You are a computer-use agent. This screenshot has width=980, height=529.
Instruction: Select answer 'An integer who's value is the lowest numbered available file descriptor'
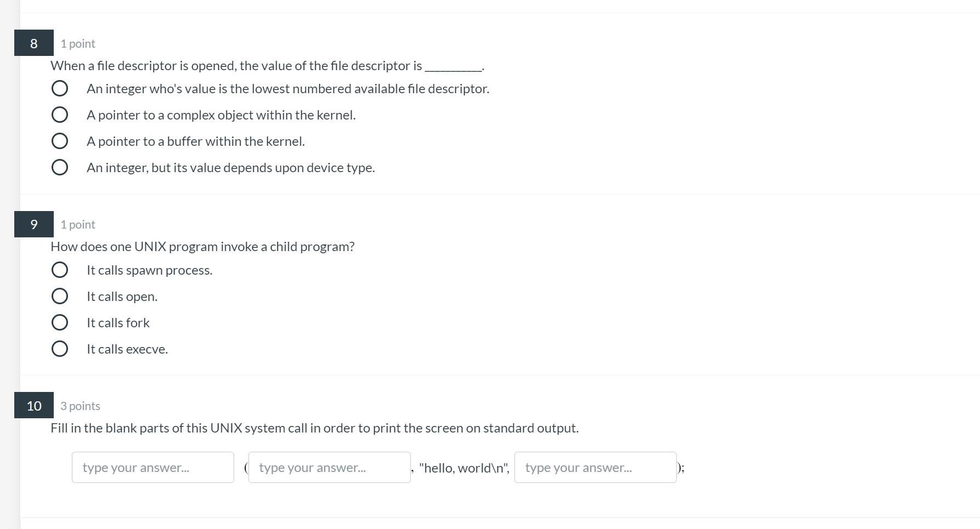click(x=60, y=88)
